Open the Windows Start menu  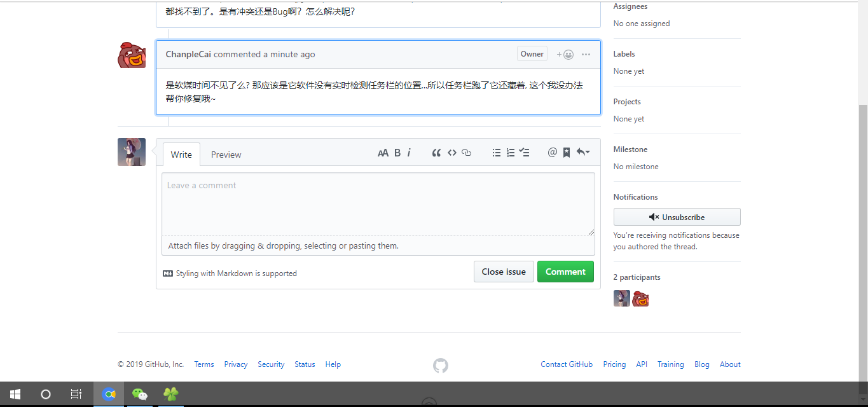click(x=15, y=394)
